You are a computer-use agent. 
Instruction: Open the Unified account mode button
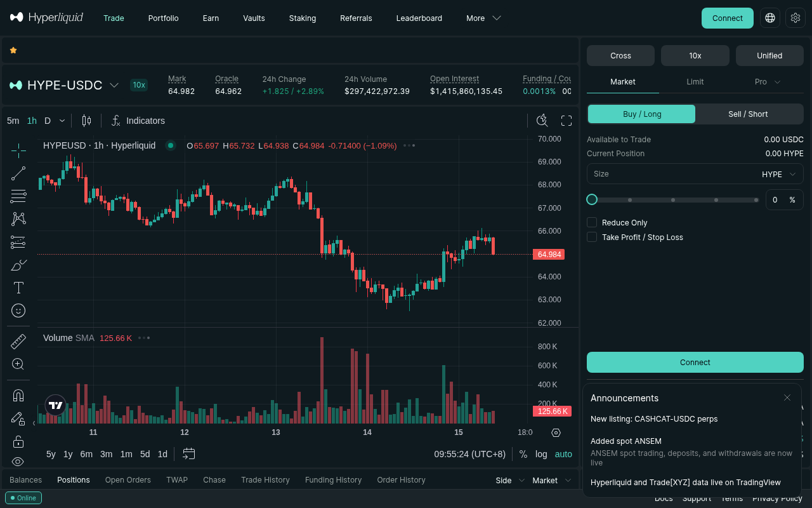click(x=769, y=56)
